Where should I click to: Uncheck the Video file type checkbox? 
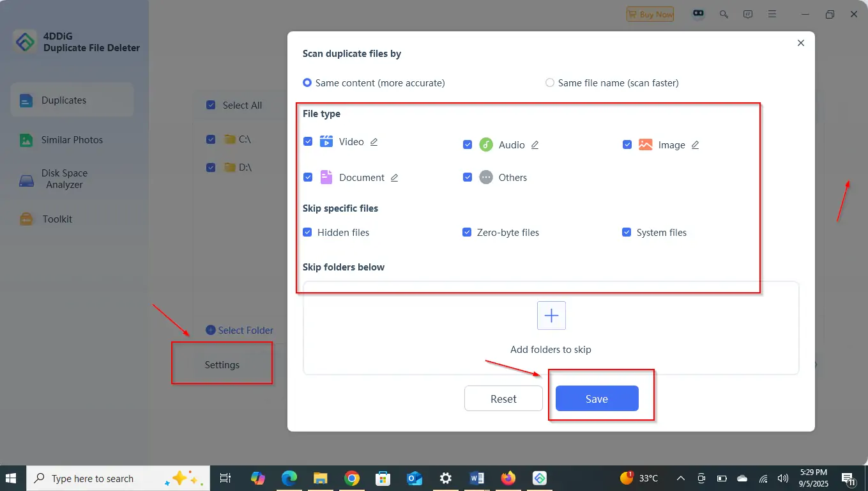click(308, 141)
